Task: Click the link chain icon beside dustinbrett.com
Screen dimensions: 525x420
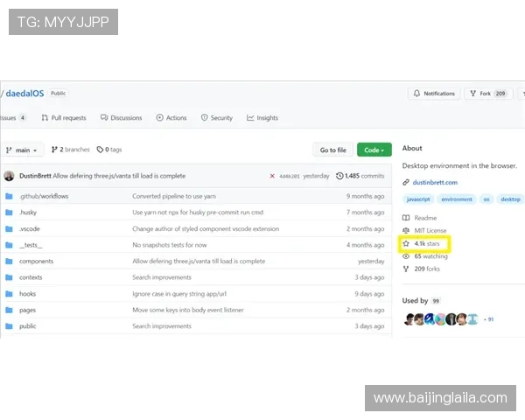Action: 406,183
